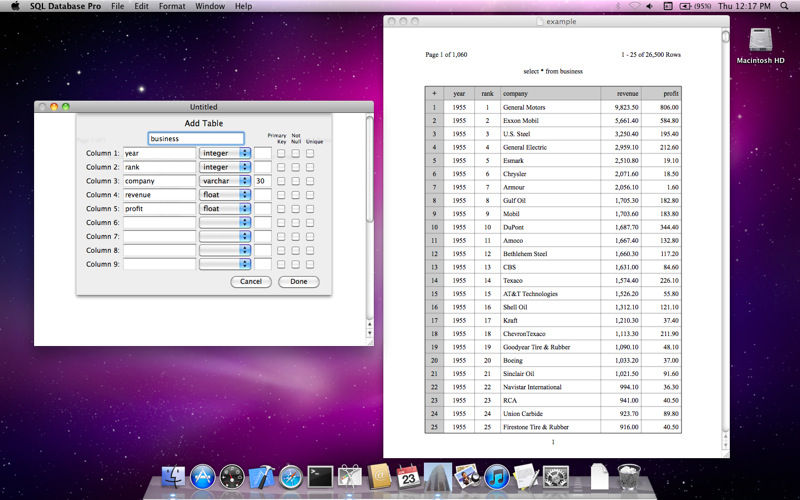This screenshot has height=500, width=800.
Task: Open Column 1 integer type dropdown
Action: [225, 153]
